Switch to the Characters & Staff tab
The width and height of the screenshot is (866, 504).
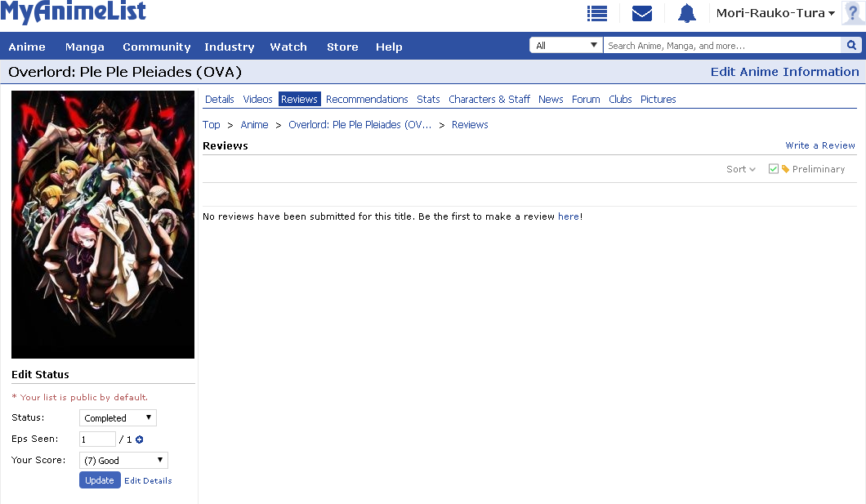pyautogui.click(x=489, y=100)
